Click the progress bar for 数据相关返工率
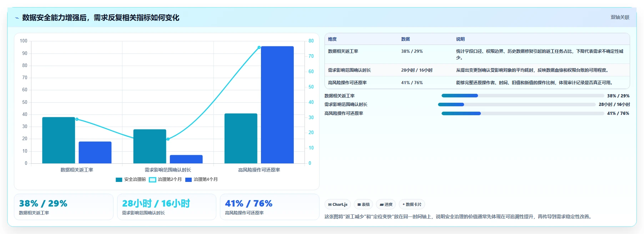This screenshot has height=234, width=644. pos(523,96)
